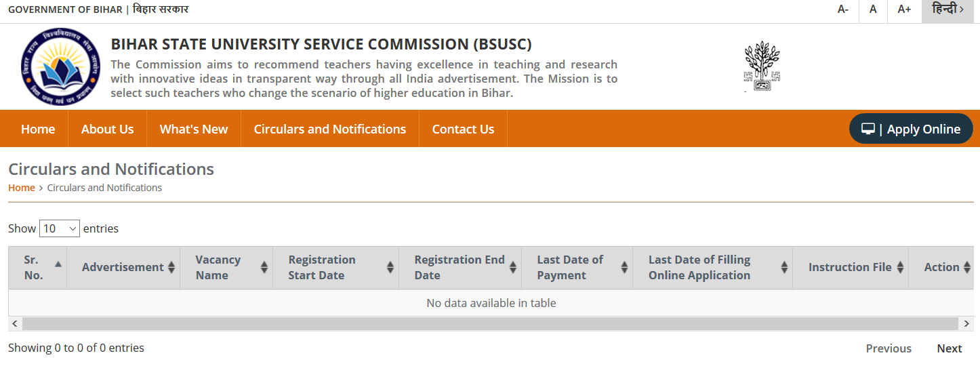Sort by Registration Start Date arrows
Screen dimensions: 980x366
click(x=390, y=268)
